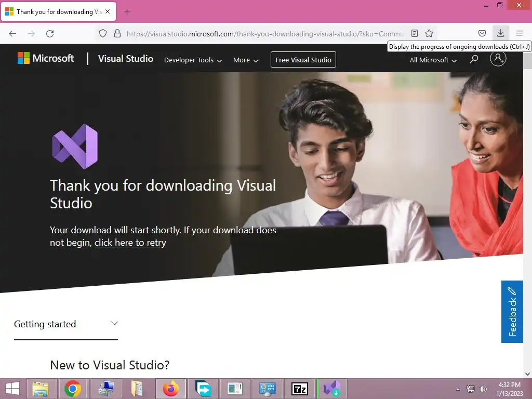
Task: Expand the More menu
Action: click(246, 60)
